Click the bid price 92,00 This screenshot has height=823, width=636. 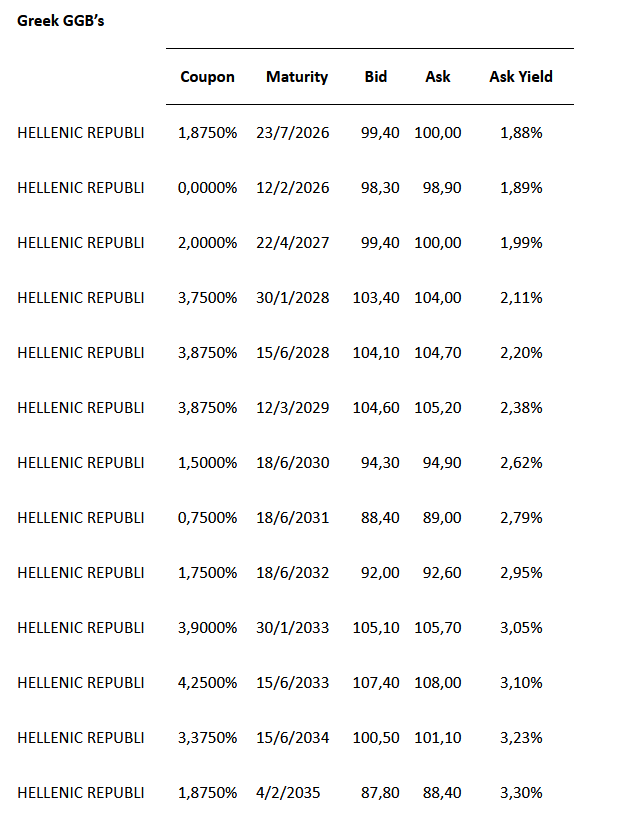tap(381, 572)
